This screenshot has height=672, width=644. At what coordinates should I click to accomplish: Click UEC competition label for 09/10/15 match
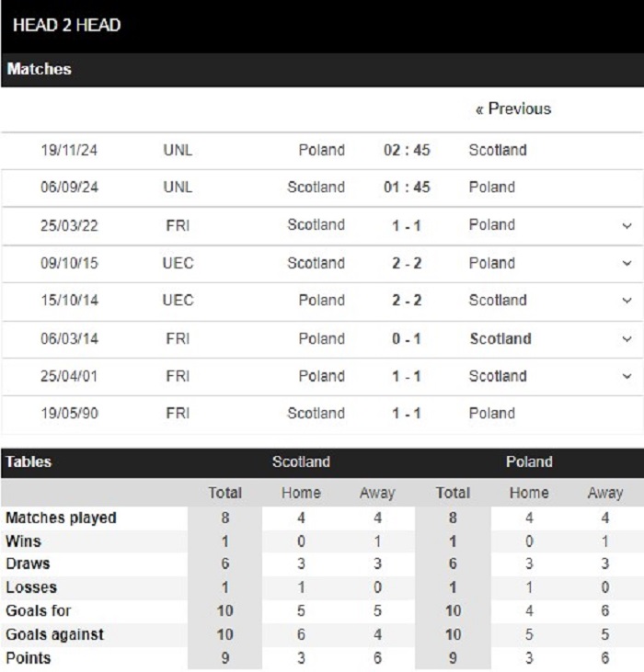178,263
